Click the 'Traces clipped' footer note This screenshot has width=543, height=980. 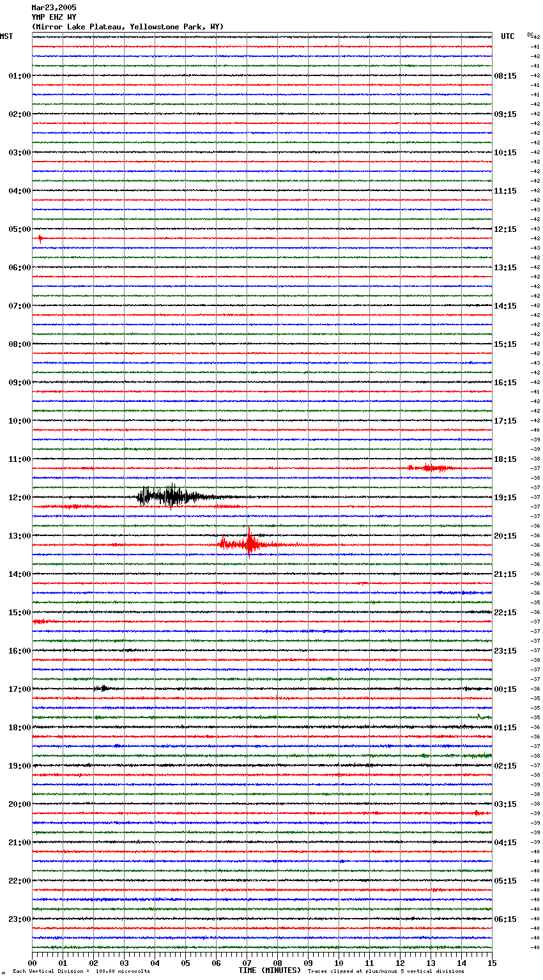coord(386,972)
